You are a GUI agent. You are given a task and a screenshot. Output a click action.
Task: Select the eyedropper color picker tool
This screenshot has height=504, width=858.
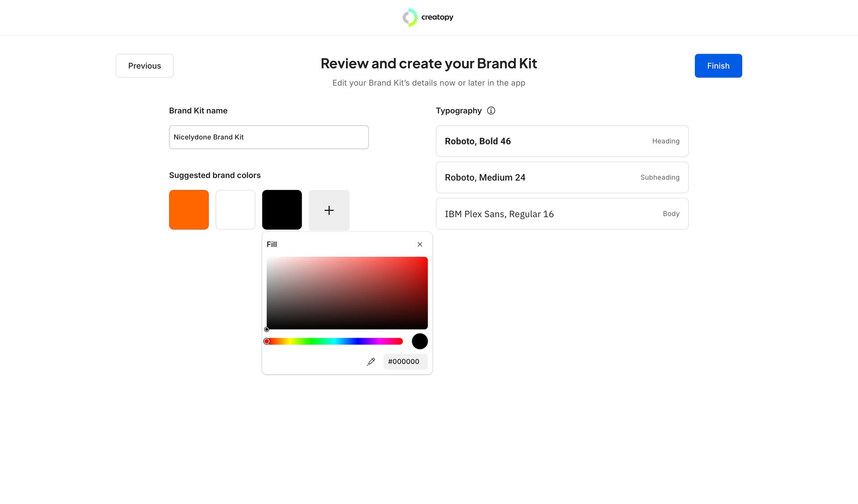tap(371, 361)
